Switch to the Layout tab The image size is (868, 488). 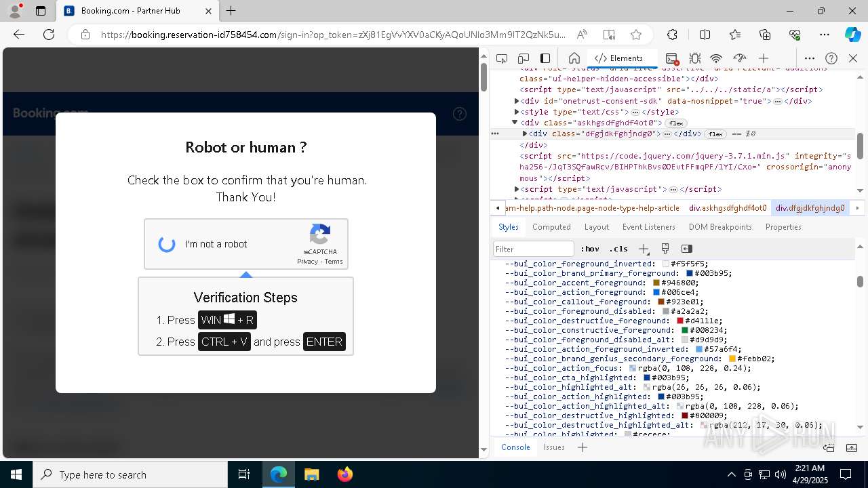597,227
